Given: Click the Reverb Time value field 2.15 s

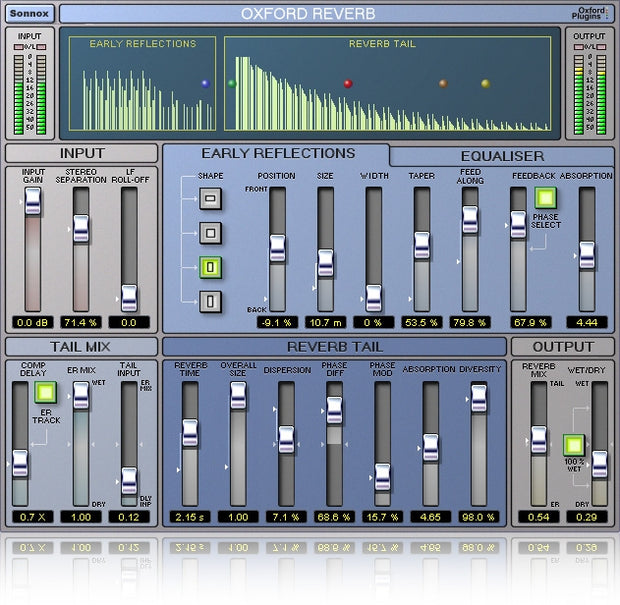Looking at the screenshot, I should tap(190, 517).
